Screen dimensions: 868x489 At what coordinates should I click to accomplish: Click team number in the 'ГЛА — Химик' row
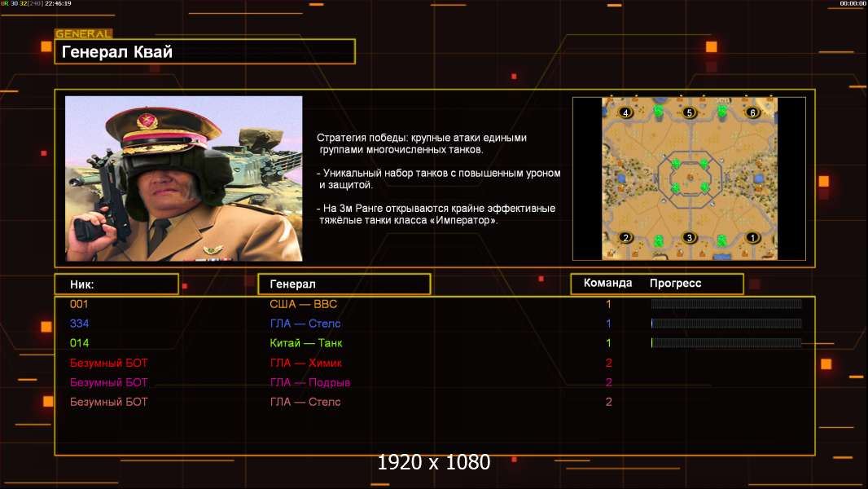point(608,363)
